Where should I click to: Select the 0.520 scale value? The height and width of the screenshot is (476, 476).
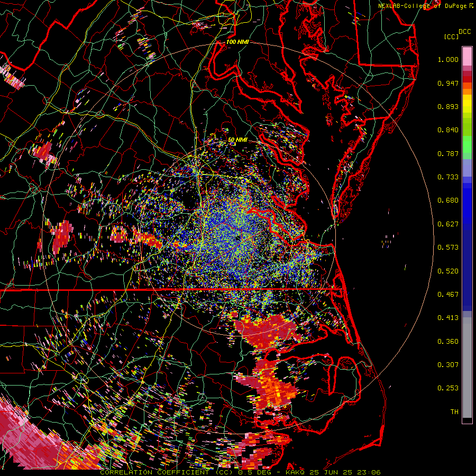(448, 271)
